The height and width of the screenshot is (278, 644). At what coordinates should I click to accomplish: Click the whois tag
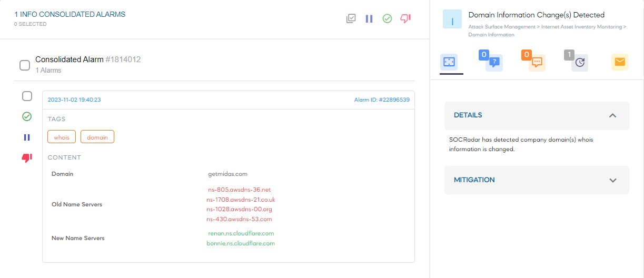62,137
